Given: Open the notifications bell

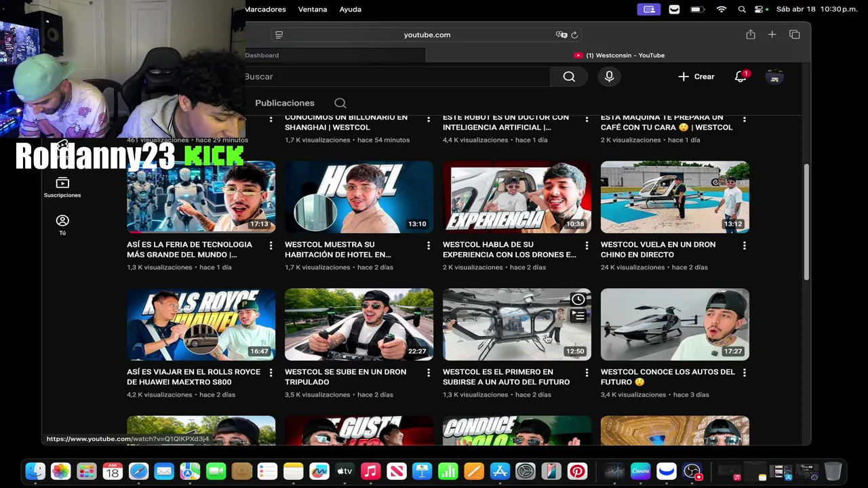Looking at the screenshot, I should [x=741, y=77].
